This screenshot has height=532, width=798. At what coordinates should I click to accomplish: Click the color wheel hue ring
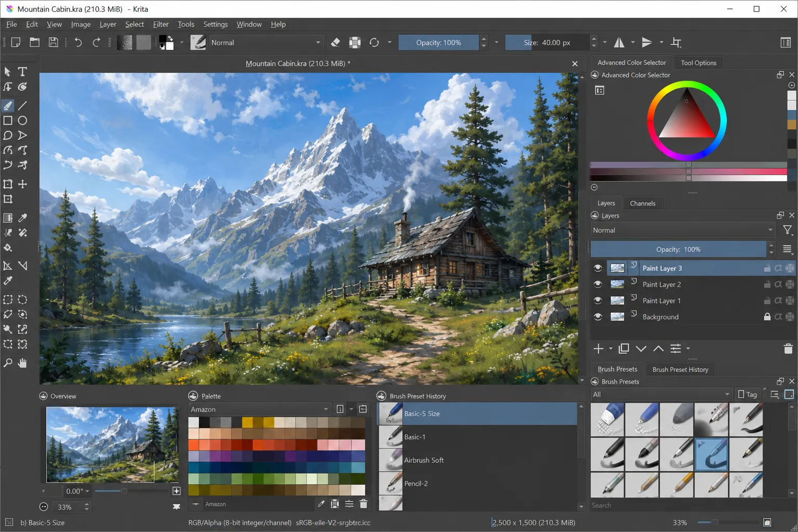tap(687, 85)
